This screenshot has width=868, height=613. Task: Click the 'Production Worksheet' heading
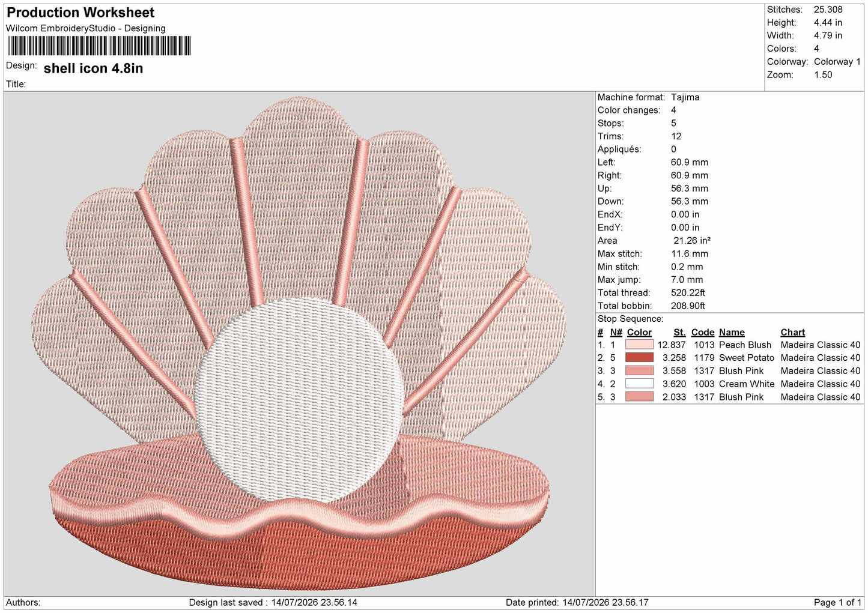click(80, 13)
